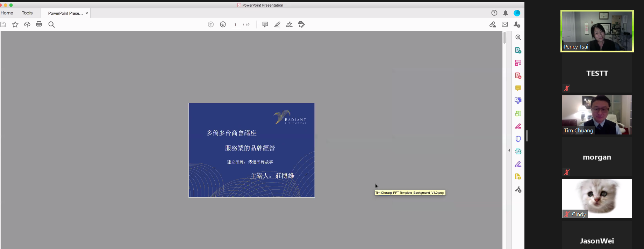
Task: Open More Tools wrench icon
Action: point(518,189)
